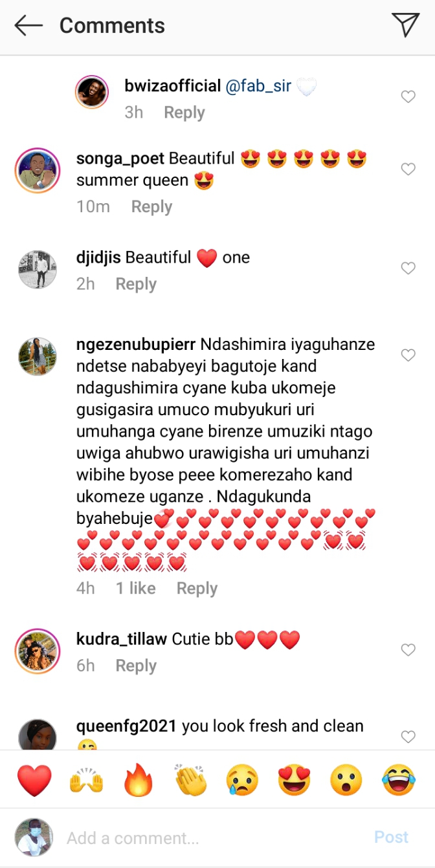
Task: Tap the back arrow icon
Action: point(28,26)
